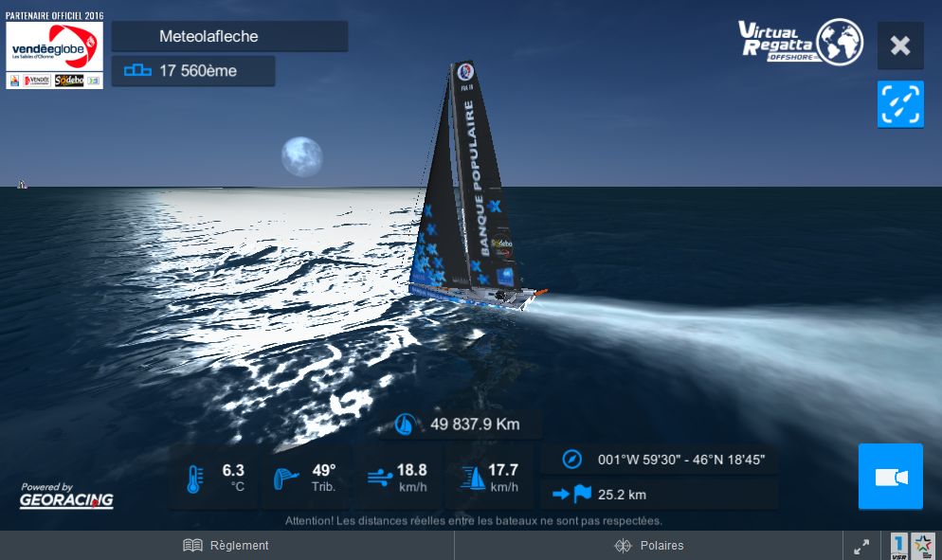Click the VSR number 1 badge
The image size is (942, 560).
click(x=898, y=546)
